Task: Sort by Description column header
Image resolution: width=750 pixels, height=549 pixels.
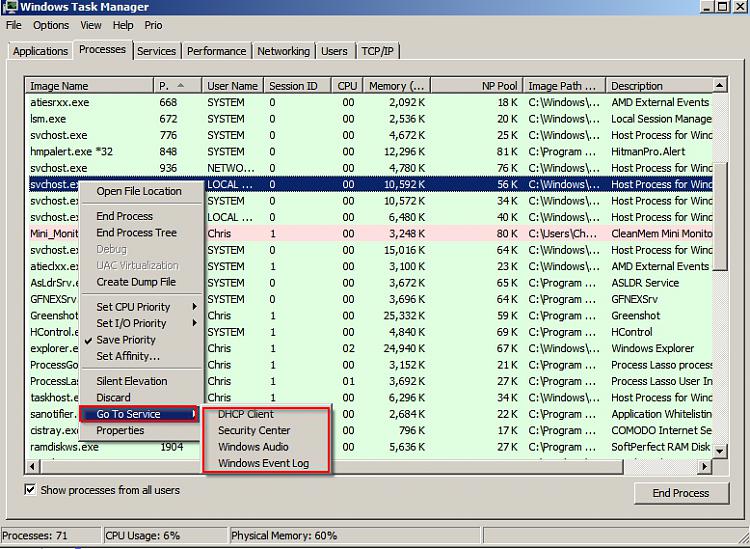Action: click(659, 86)
